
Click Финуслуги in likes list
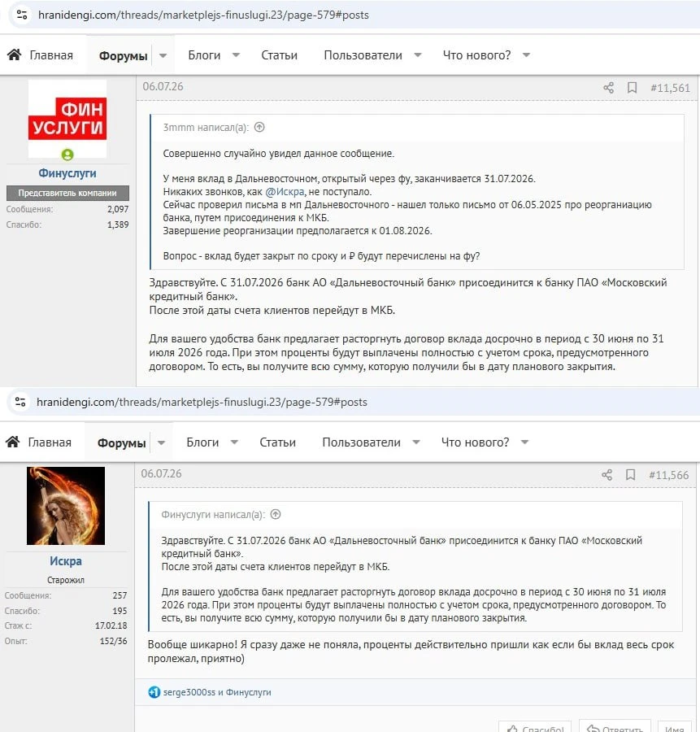click(x=248, y=692)
